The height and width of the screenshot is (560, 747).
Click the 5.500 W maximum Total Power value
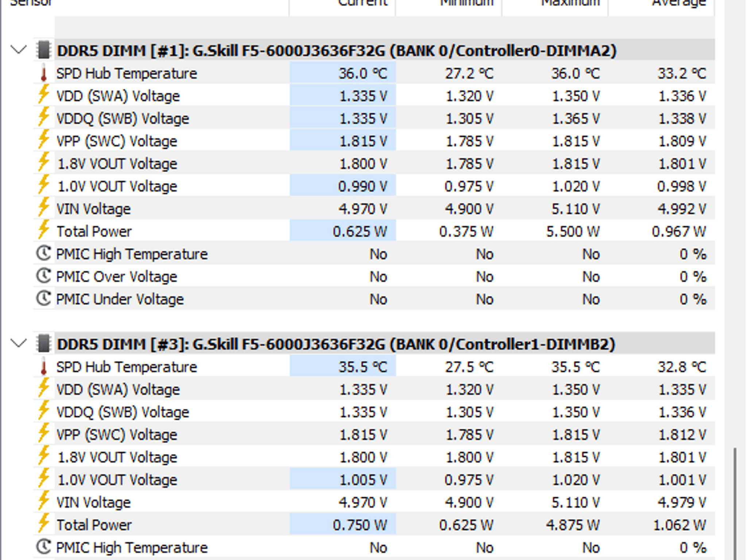[573, 232]
